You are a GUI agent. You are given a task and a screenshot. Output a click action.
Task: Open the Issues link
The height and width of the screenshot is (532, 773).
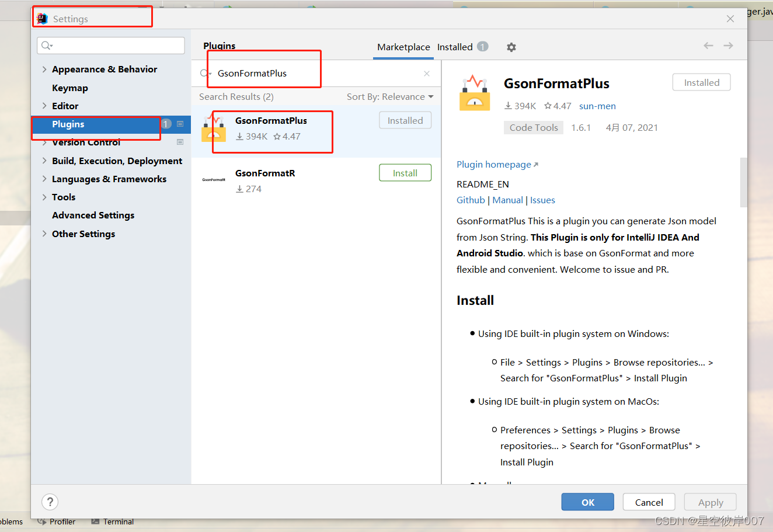click(x=542, y=200)
